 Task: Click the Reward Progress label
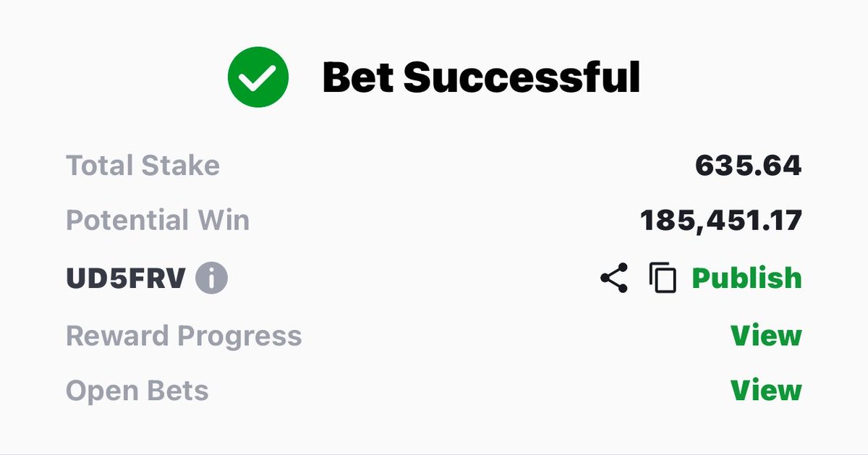pyautogui.click(x=184, y=336)
